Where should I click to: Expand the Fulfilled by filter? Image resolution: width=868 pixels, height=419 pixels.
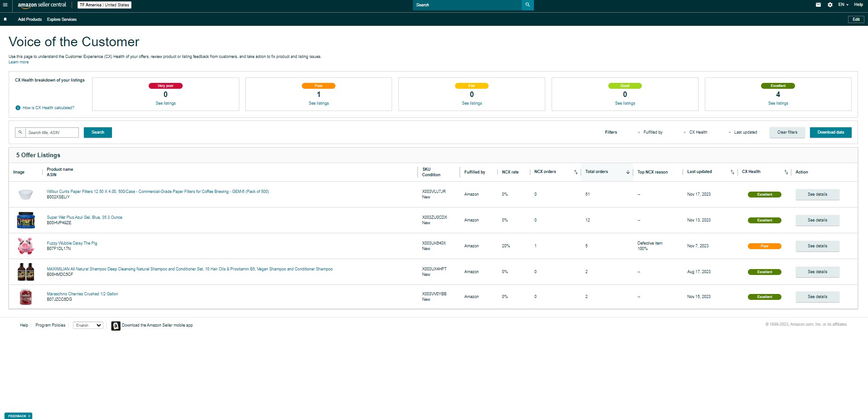point(650,132)
